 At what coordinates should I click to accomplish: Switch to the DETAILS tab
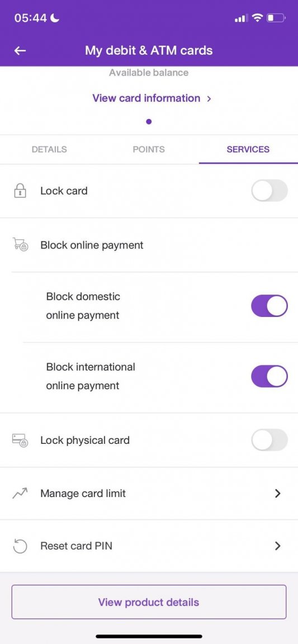[49, 149]
